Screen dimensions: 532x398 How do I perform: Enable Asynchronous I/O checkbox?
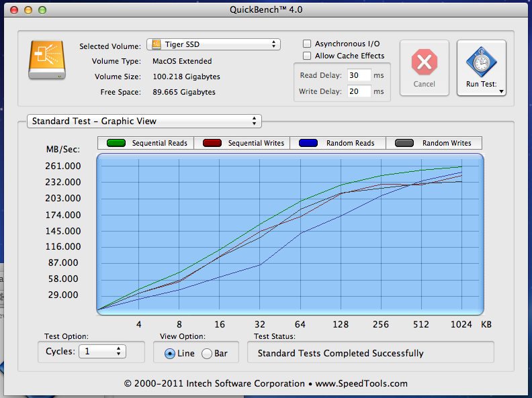point(308,44)
